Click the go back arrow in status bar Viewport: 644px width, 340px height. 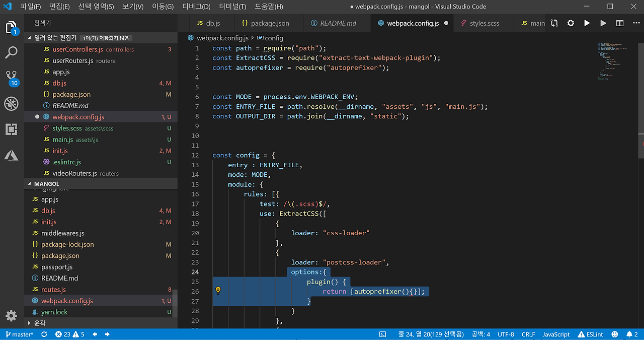[x=95, y=334]
